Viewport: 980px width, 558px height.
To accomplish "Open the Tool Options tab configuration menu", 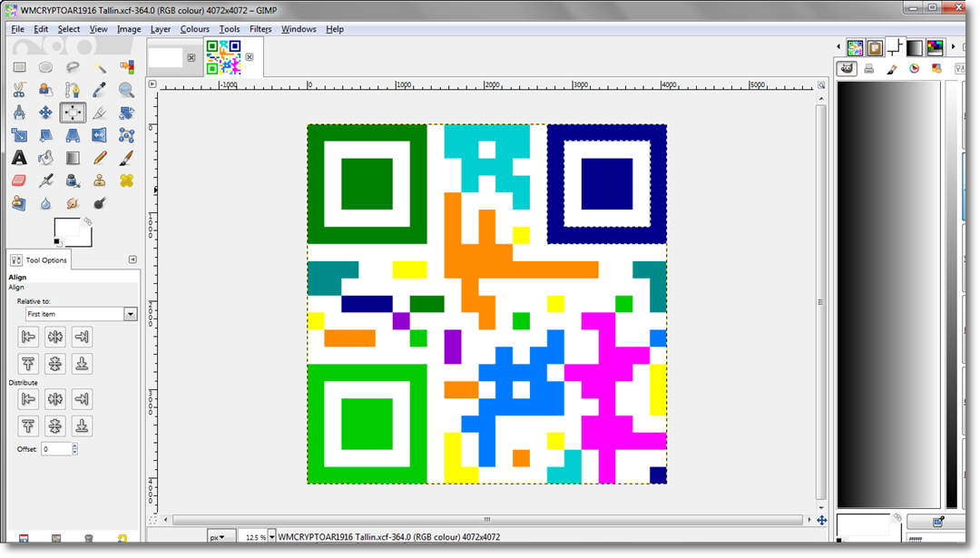I will point(132,259).
